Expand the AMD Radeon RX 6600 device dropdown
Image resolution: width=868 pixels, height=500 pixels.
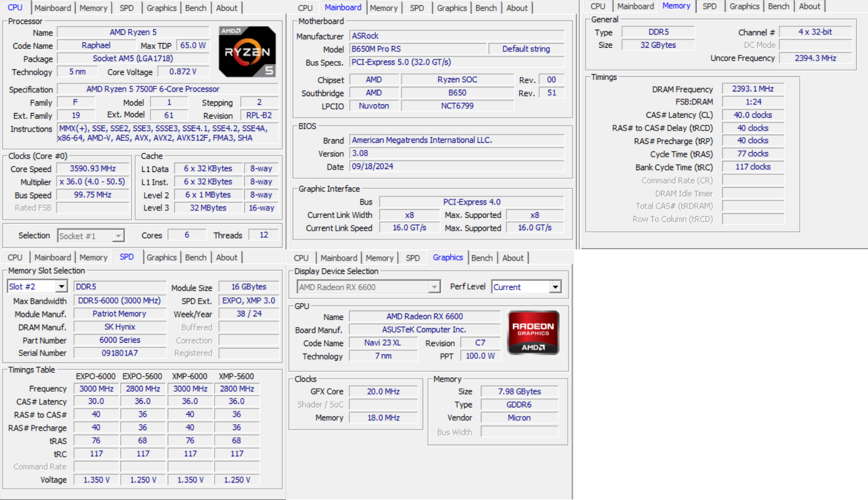tap(434, 287)
